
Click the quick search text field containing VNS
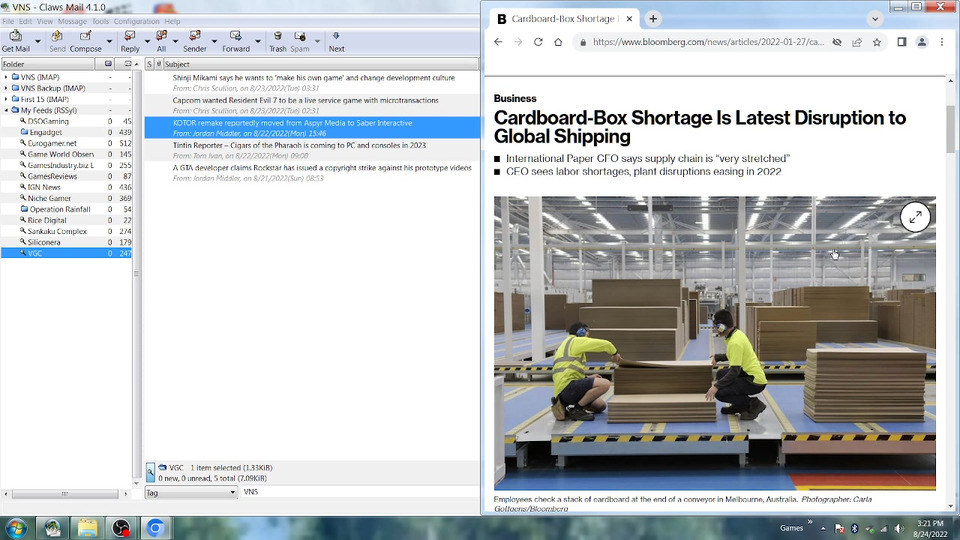(360, 492)
